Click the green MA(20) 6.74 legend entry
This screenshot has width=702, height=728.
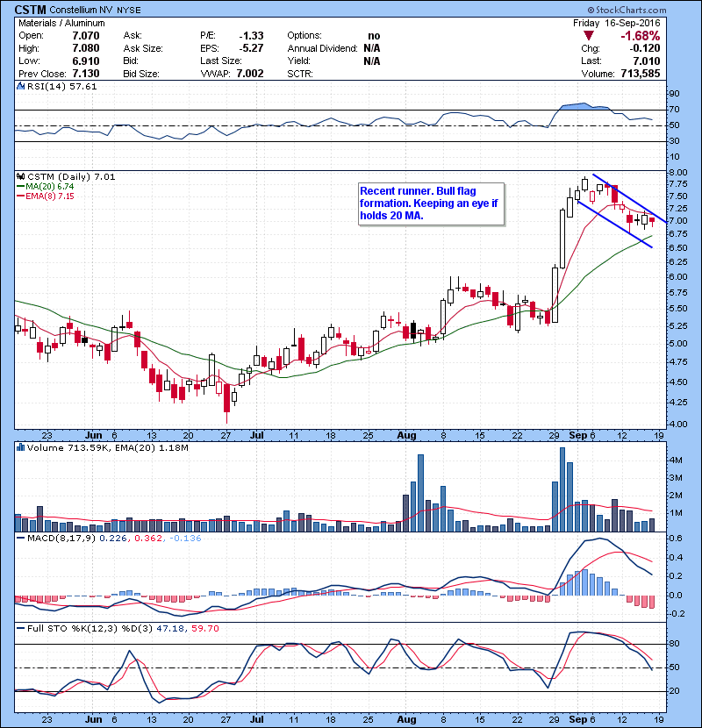[x=46, y=186]
